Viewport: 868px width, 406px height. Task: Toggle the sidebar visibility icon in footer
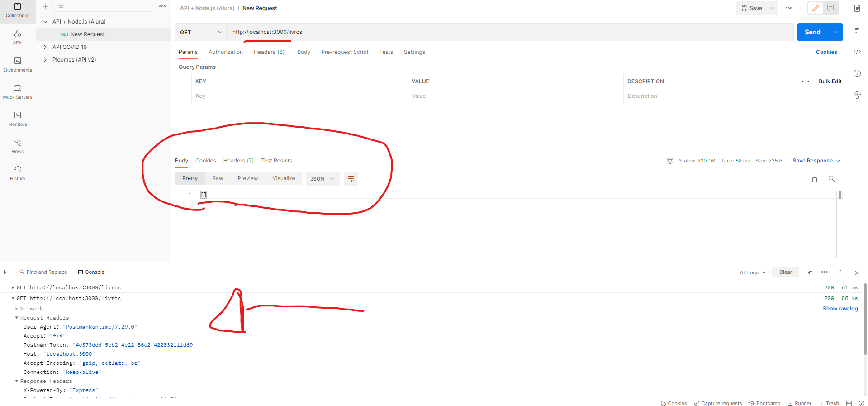coord(7,272)
